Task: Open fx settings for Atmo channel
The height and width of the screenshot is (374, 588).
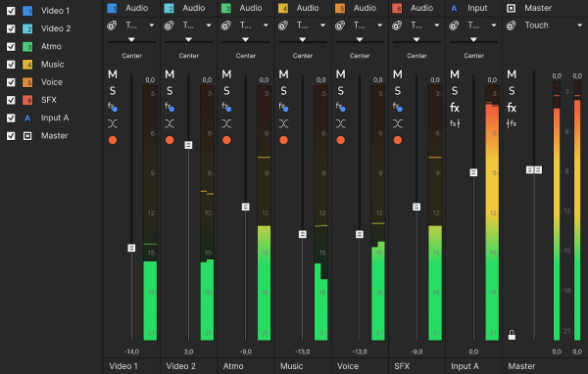Action: tap(226, 107)
